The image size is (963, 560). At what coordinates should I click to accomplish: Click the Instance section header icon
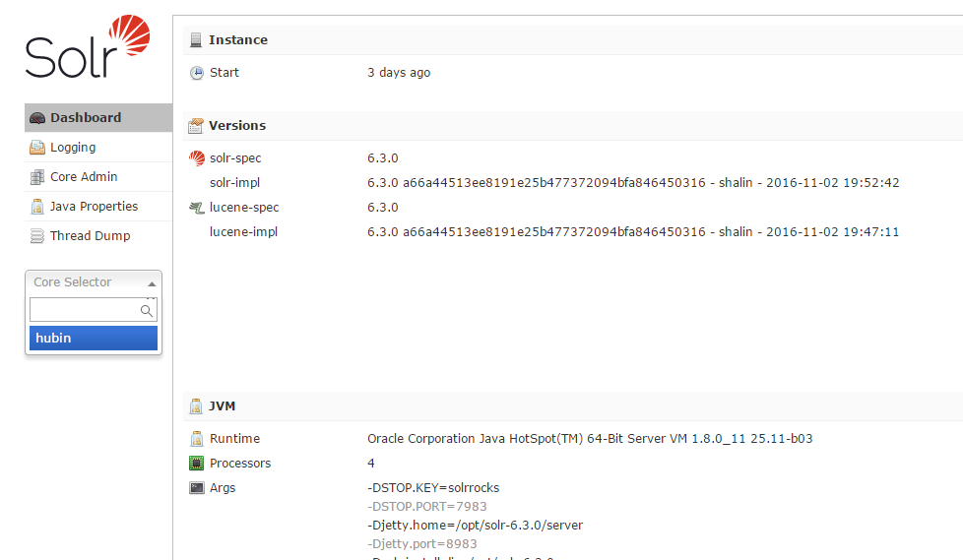[196, 40]
